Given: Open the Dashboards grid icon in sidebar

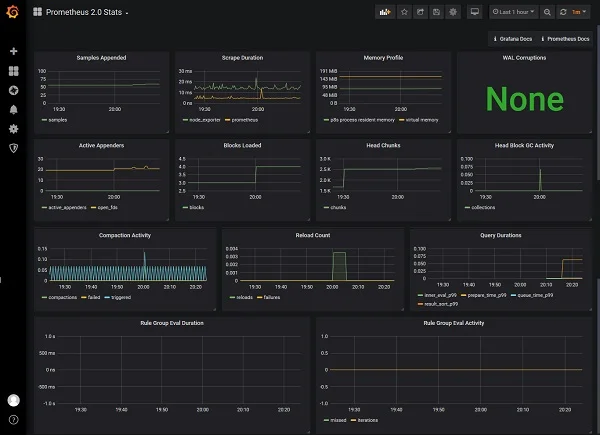Looking at the screenshot, I should (x=13, y=71).
